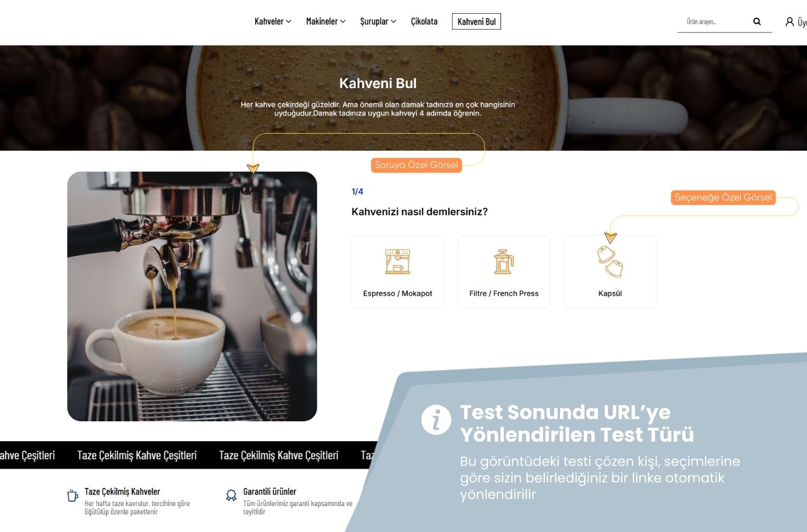Image resolution: width=807 pixels, height=532 pixels.
Task: Choose the Kapsül answer label
Action: tap(610, 294)
